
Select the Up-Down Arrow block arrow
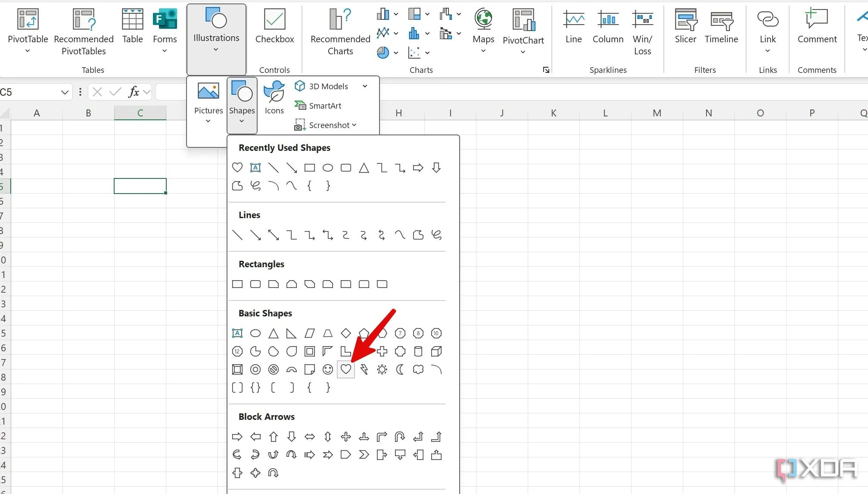[328, 437]
